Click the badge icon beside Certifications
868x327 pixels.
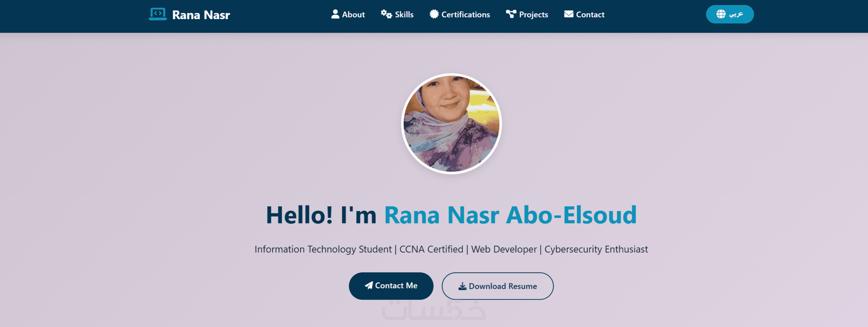[x=434, y=14]
